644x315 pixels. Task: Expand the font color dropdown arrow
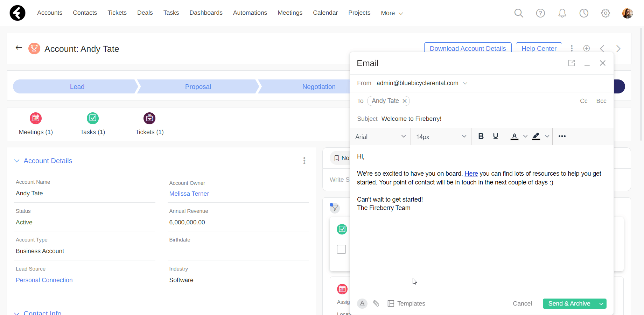(x=525, y=136)
